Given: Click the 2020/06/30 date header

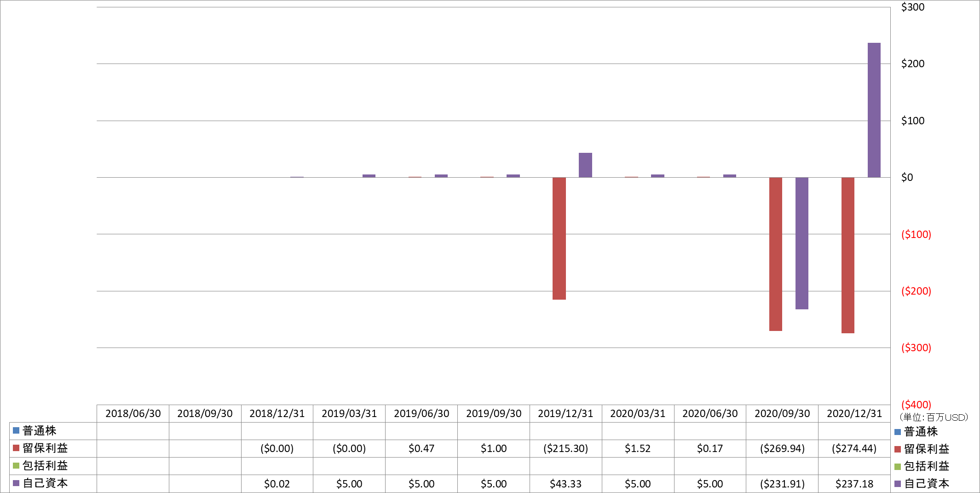Looking at the screenshot, I should tap(710, 414).
